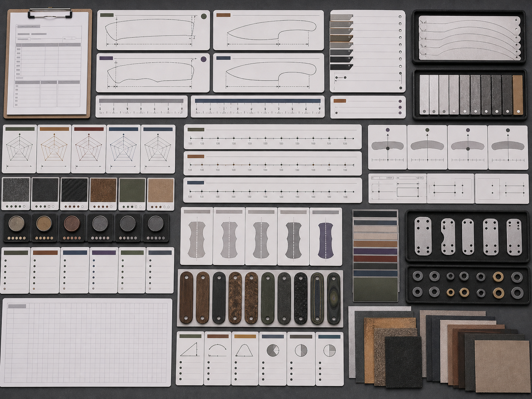Select the black speckled handle scale
The width and height of the screenshot is (532, 399).
click(x=301, y=298)
